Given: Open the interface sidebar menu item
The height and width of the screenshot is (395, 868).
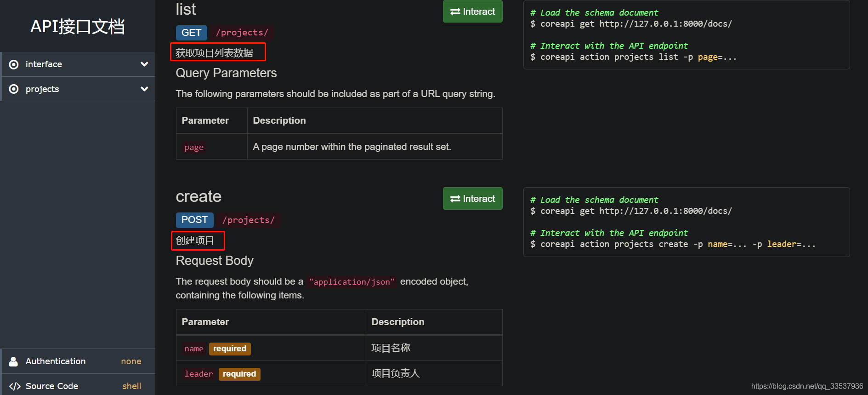Looking at the screenshot, I should point(78,64).
